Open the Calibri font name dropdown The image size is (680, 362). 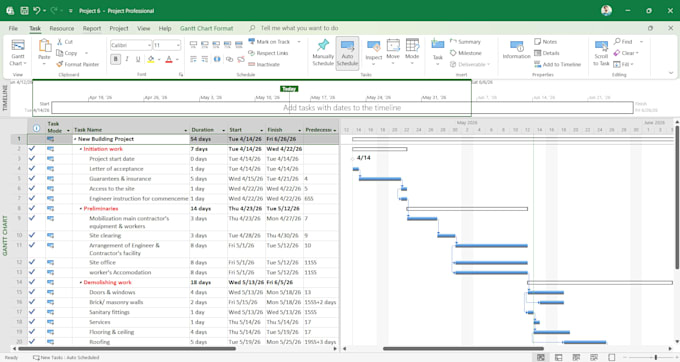point(149,45)
